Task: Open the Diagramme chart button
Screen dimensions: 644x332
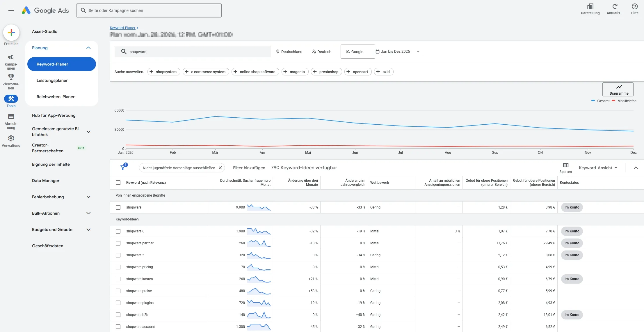Action: pyautogui.click(x=618, y=89)
